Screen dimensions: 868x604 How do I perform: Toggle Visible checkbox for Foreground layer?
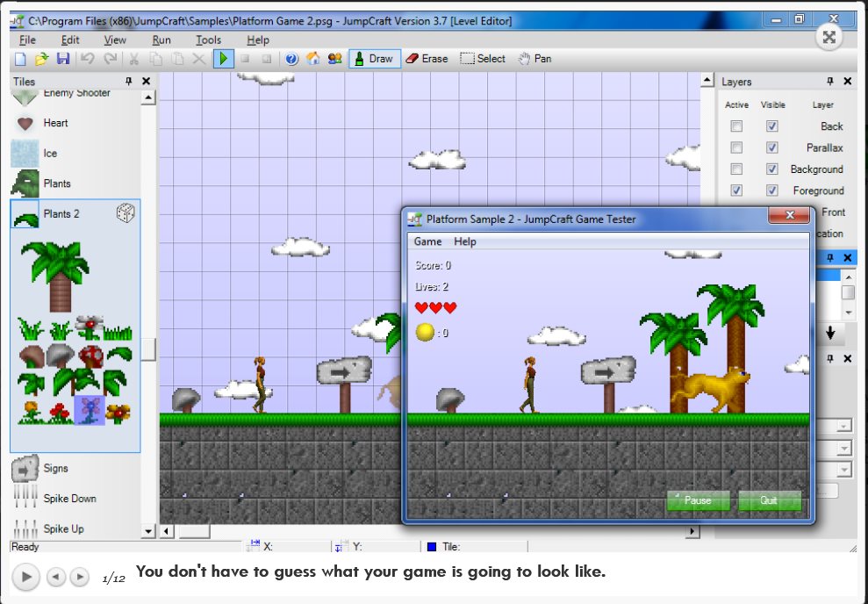pos(771,191)
